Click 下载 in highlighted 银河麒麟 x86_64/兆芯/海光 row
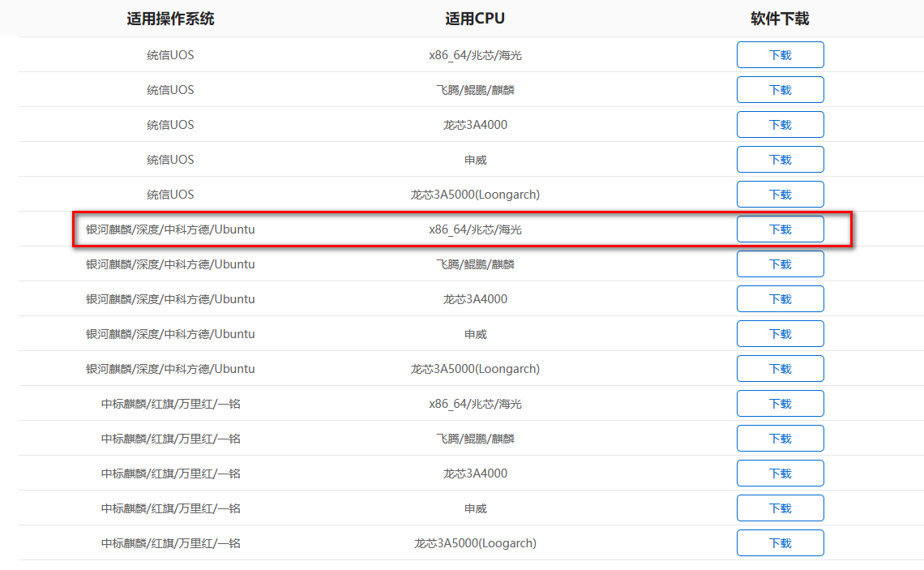 (x=781, y=229)
